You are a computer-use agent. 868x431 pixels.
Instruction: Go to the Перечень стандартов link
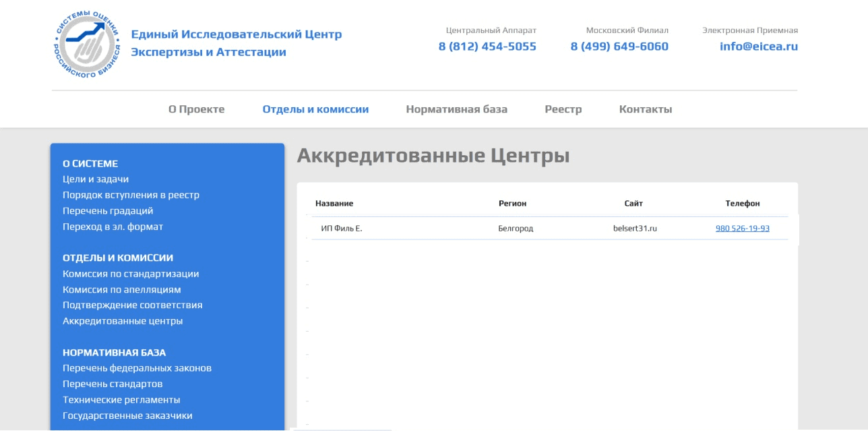[x=113, y=384]
